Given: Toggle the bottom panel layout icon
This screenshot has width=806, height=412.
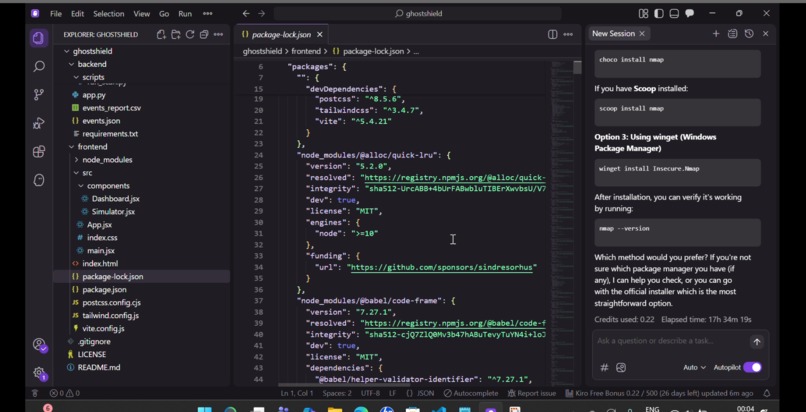Looking at the screenshot, I should pos(674,14).
